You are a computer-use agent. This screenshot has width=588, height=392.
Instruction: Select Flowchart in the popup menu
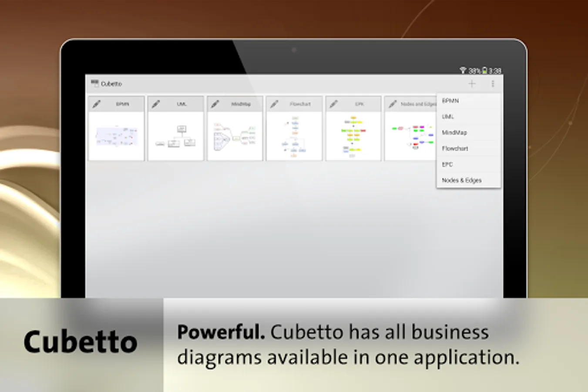point(469,149)
